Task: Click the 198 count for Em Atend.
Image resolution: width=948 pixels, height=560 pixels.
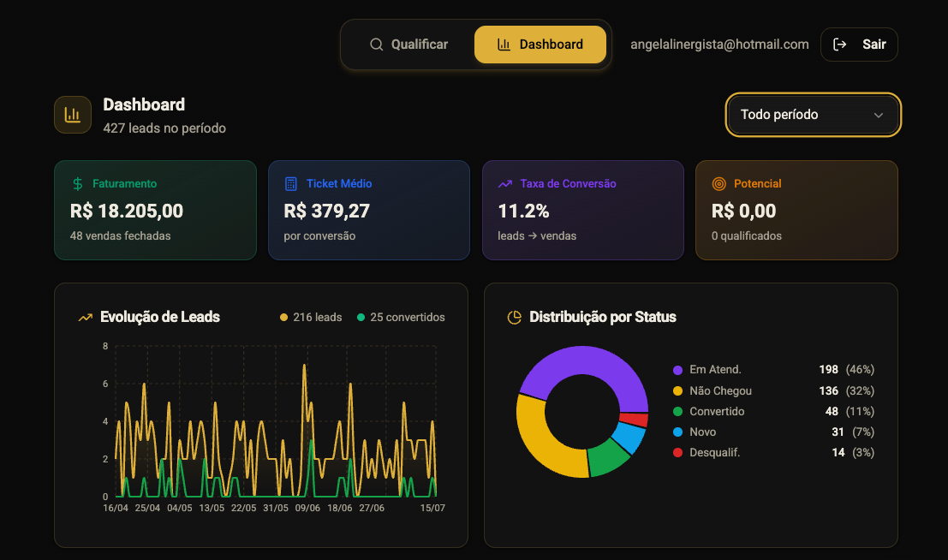Action: pos(828,370)
